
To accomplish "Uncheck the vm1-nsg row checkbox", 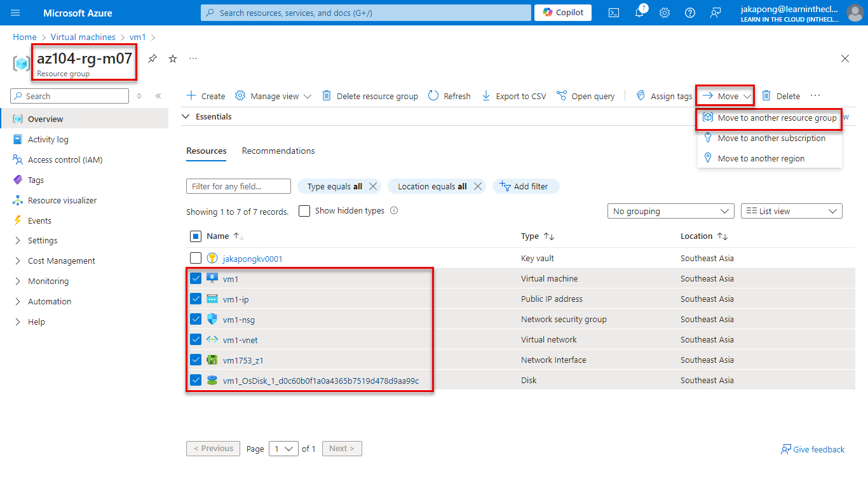I will 196,320.
